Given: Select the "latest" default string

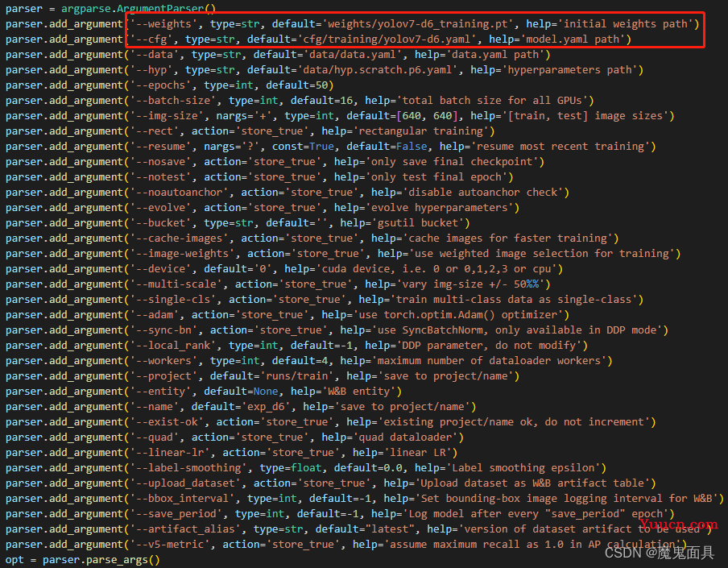Looking at the screenshot, I should pos(390,530).
